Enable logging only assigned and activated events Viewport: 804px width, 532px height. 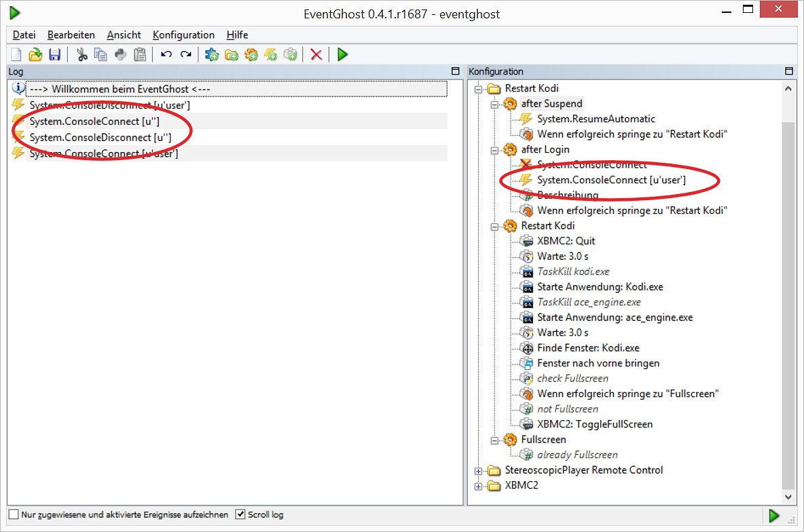pyautogui.click(x=14, y=514)
